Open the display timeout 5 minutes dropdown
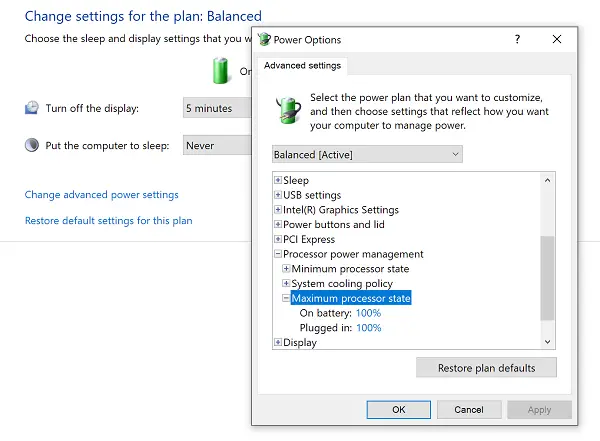This screenshot has width=600, height=441. click(216, 108)
